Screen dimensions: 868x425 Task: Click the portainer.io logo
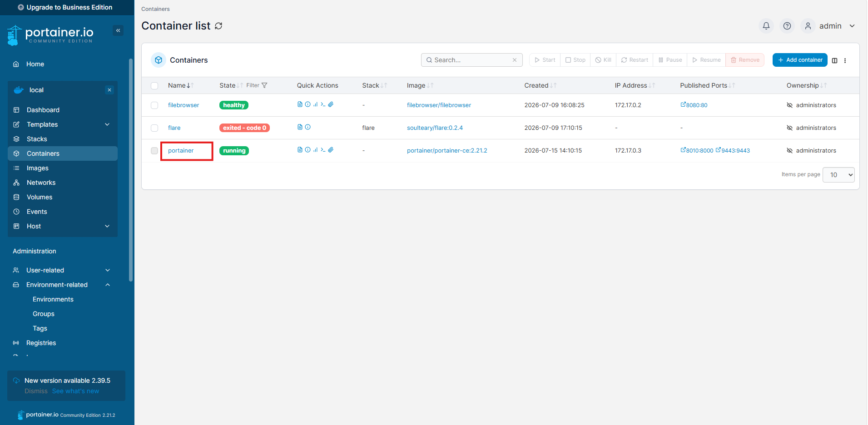50,35
